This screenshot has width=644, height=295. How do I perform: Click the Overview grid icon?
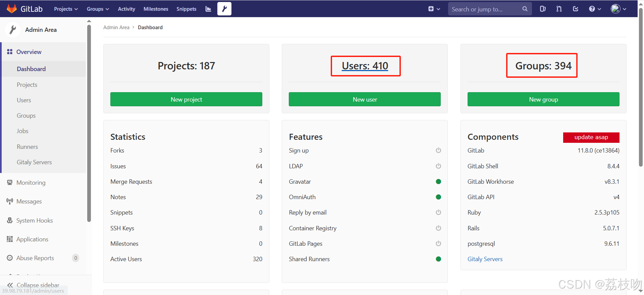pos(10,52)
